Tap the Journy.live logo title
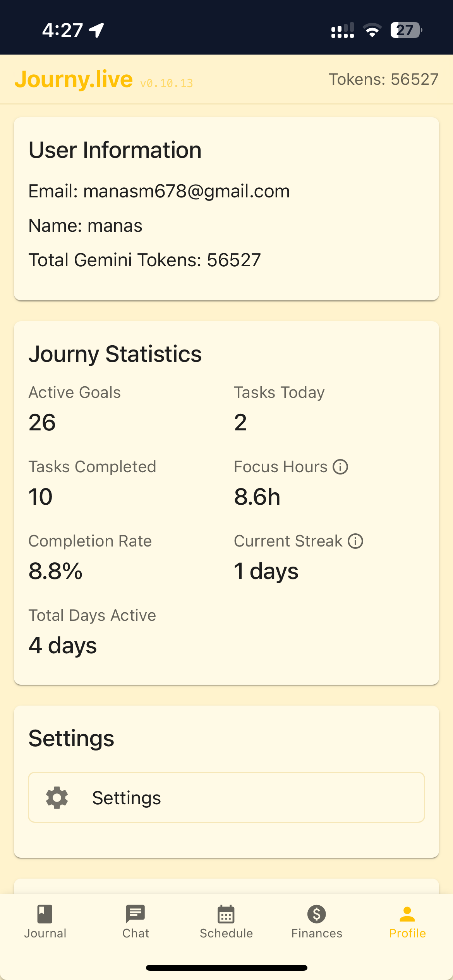The height and width of the screenshot is (980, 453). [x=74, y=79]
